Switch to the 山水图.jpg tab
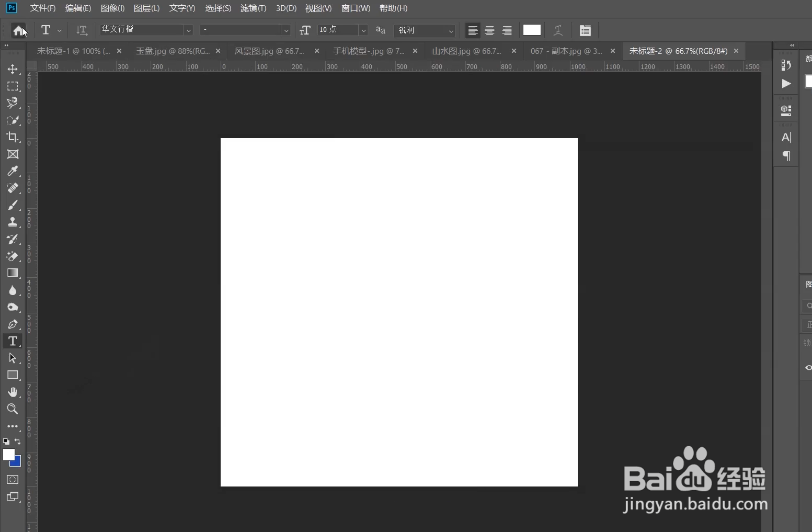 pyautogui.click(x=466, y=51)
